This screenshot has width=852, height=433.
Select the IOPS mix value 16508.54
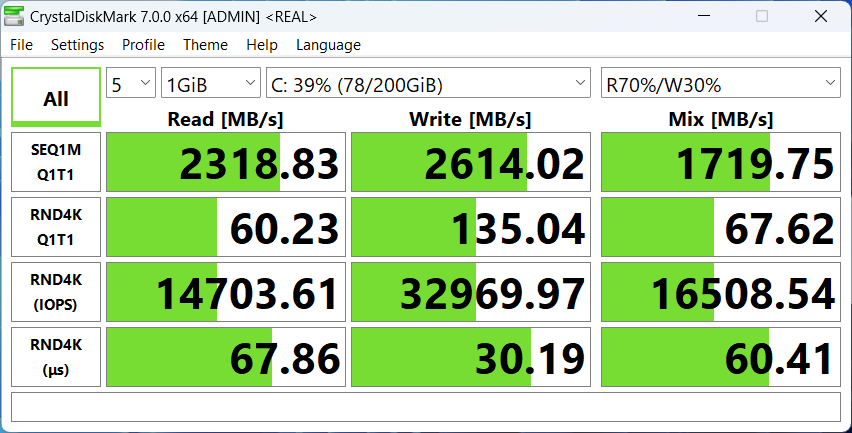tap(721, 292)
